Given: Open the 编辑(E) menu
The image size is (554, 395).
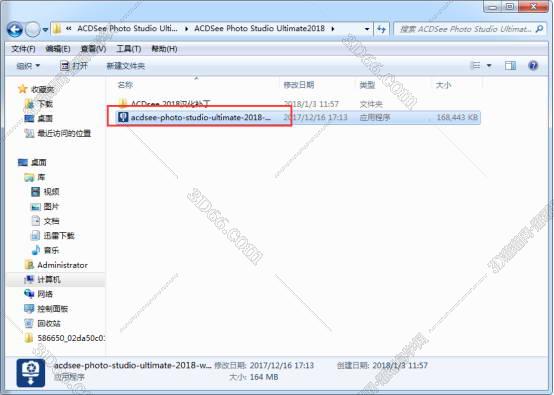Looking at the screenshot, I should 58,49.
